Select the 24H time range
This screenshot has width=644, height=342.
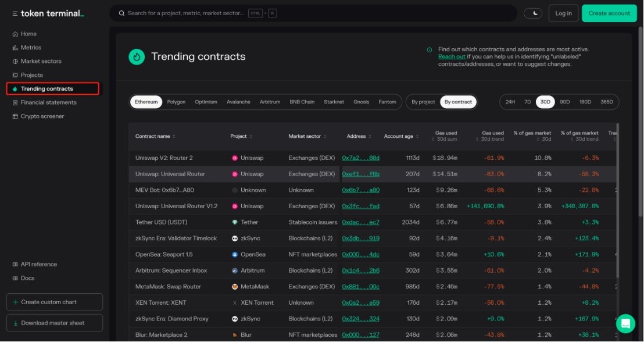click(510, 102)
